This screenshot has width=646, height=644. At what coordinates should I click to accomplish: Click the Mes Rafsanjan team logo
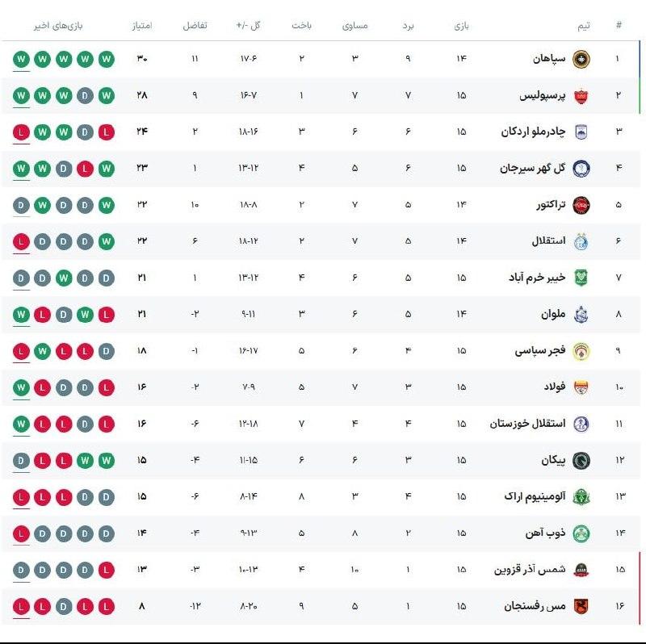coord(581,606)
